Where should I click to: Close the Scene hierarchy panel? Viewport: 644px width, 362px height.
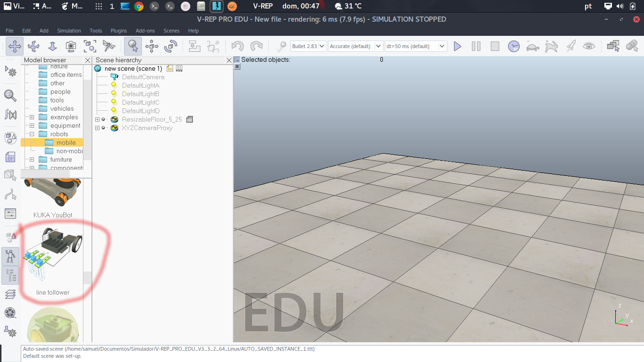[x=229, y=60]
